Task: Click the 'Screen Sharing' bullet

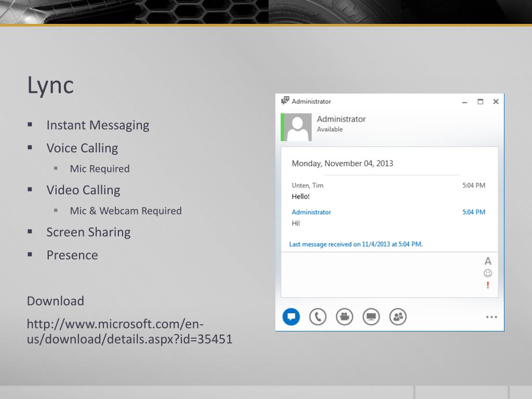Action: [x=88, y=232]
